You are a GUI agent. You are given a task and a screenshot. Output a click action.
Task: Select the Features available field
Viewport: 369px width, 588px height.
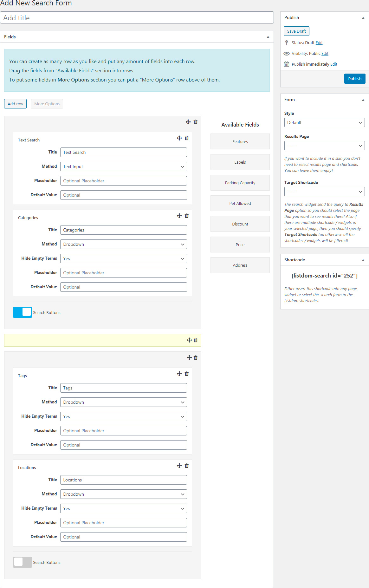point(240,141)
